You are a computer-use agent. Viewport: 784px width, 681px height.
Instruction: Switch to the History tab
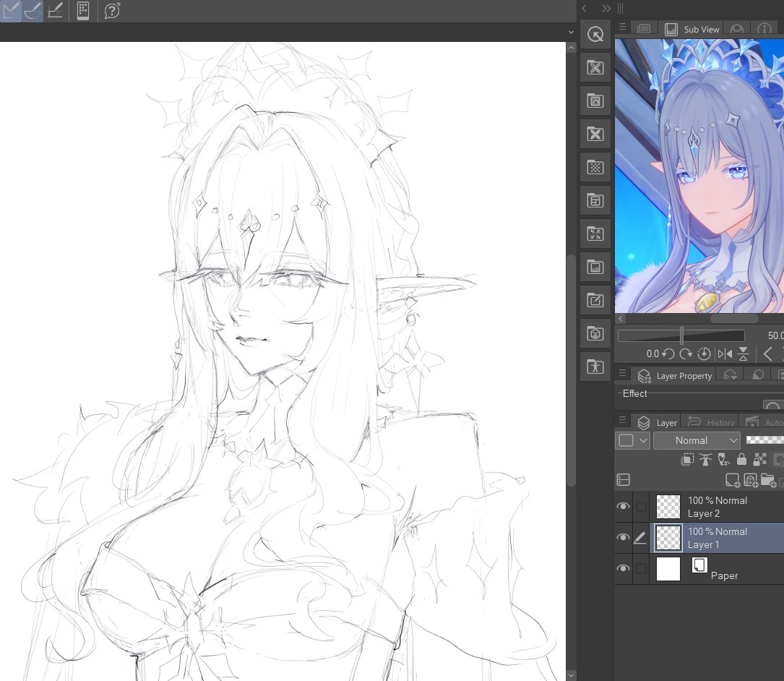coord(711,422)
